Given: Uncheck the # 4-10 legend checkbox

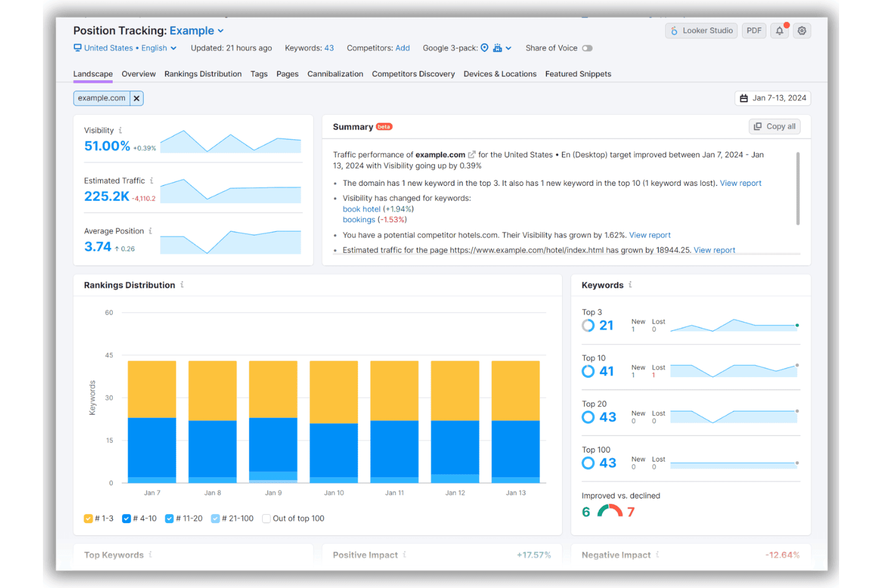Looking at the screenshot, I should click(x=126, y=518).
